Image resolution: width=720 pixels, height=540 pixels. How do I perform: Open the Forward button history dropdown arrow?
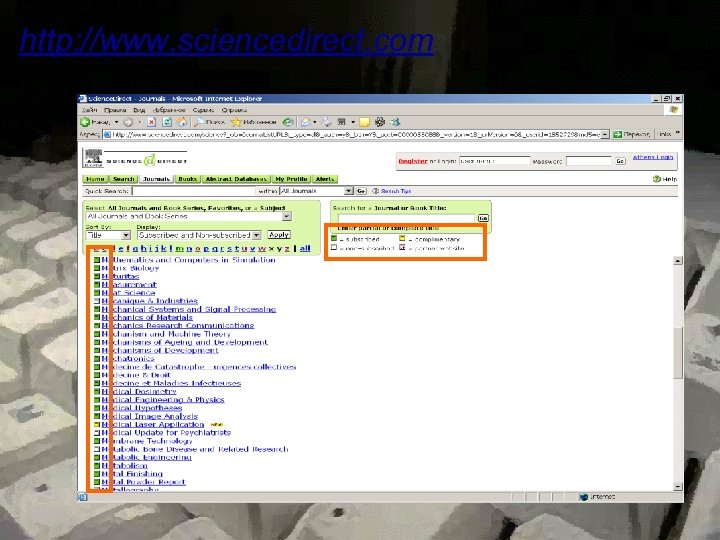pyautogui.click(x=140, y=122)
